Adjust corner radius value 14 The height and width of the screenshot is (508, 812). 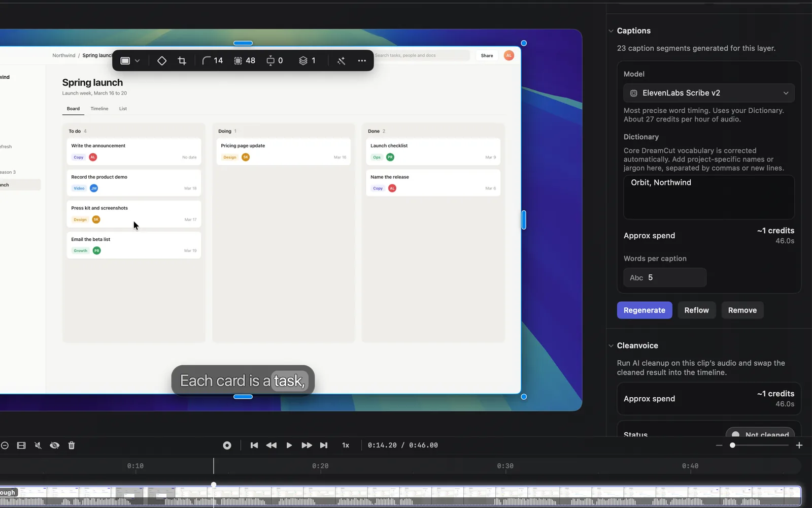pos(213,60)
